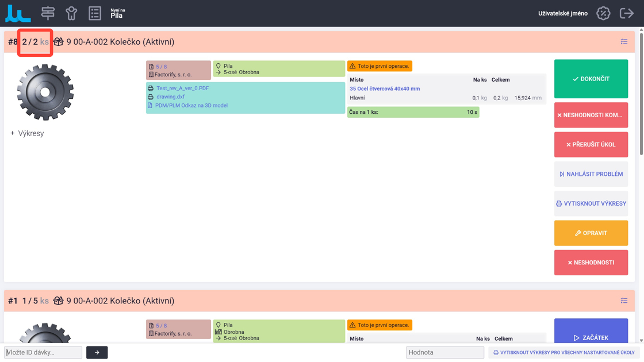This screenshot has height=362, width=644.
Task: Open the signpost navigation icon
Action: 48,13
